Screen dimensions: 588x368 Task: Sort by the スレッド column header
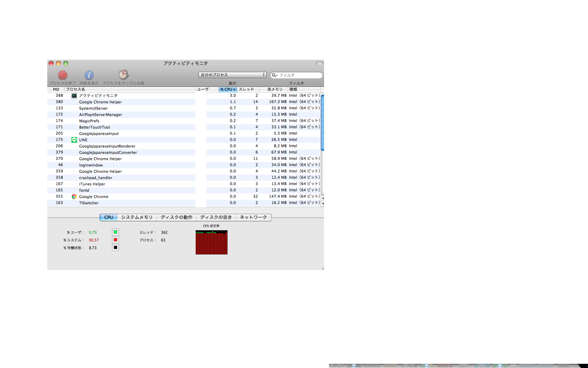[x=248, y=89]
